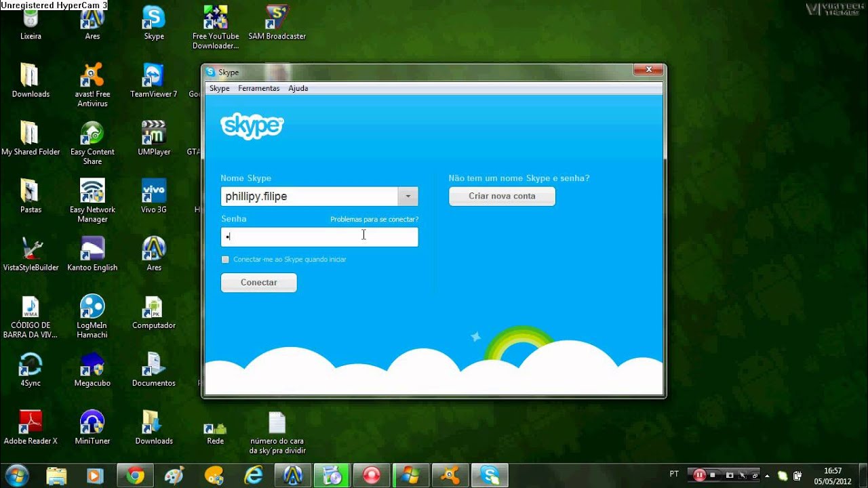The width and height of the screenshot is (868, 488).
Task: Open Windows Media Player from the taskbar
Action: tap(96, 475)
